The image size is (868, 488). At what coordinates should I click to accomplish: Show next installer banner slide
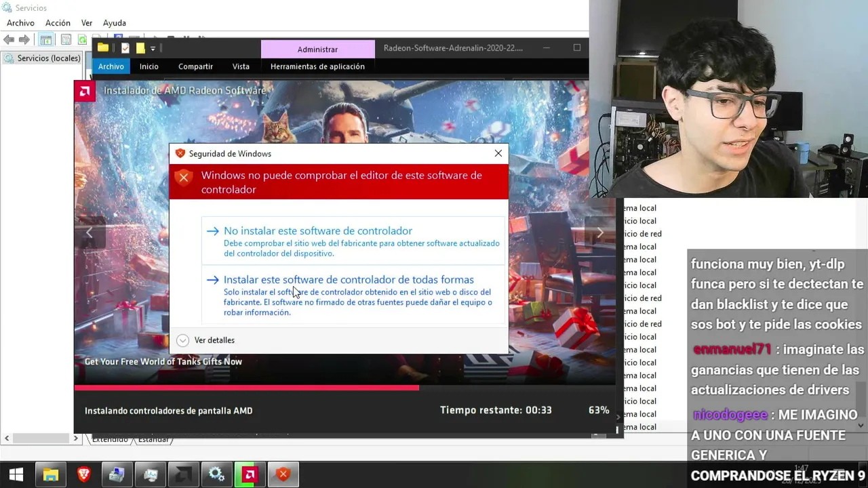(x=599, y=232)
